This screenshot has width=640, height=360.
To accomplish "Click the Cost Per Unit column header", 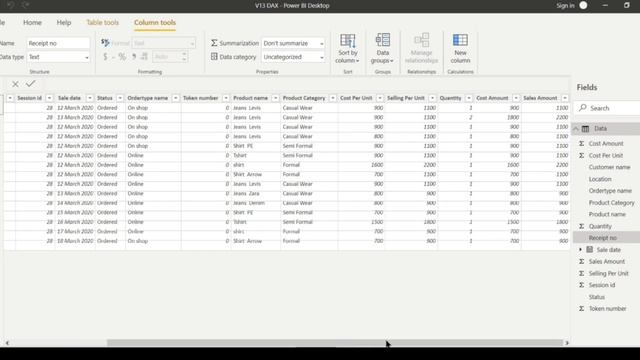I will coord(356,98).
